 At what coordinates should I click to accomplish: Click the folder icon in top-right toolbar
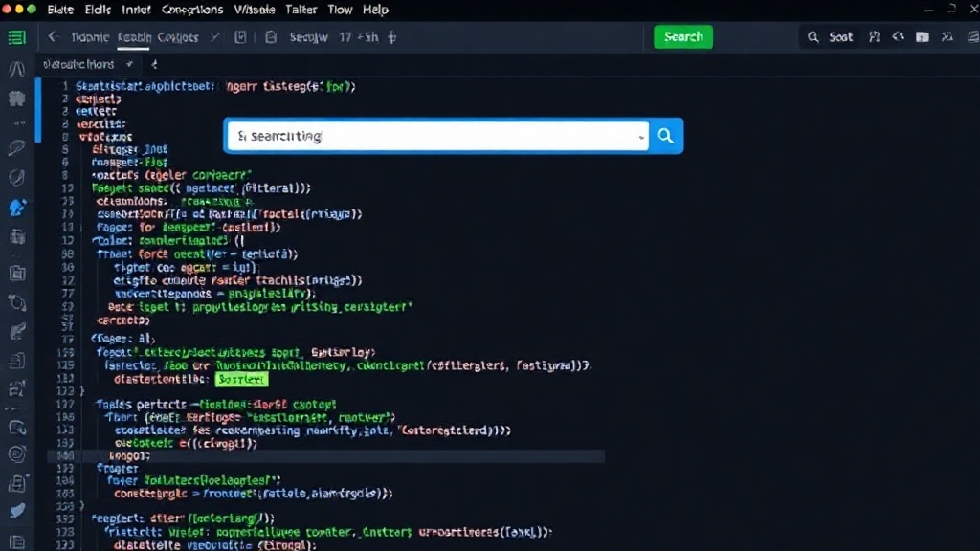922,37
